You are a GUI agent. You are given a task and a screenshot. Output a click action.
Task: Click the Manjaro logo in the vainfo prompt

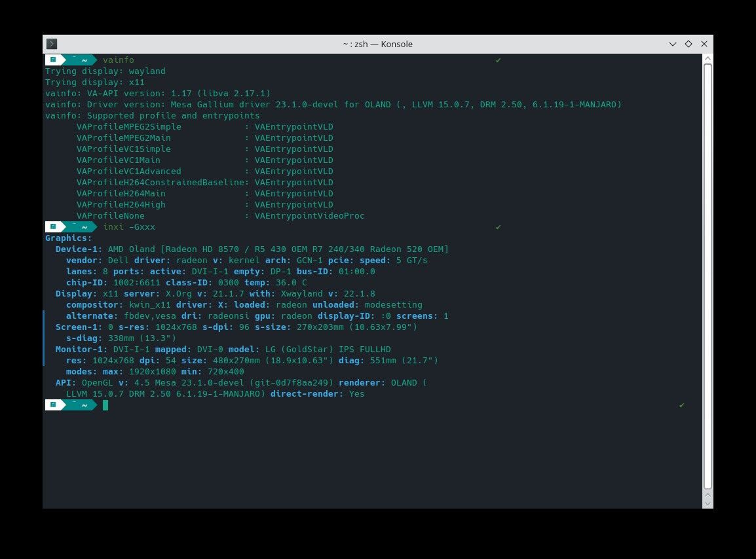click(x=53, y=60)
